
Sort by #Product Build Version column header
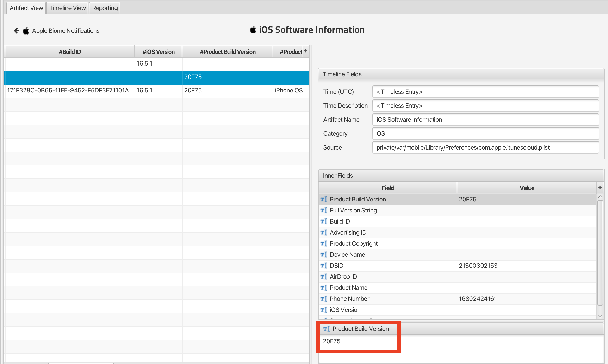(228, 52)
